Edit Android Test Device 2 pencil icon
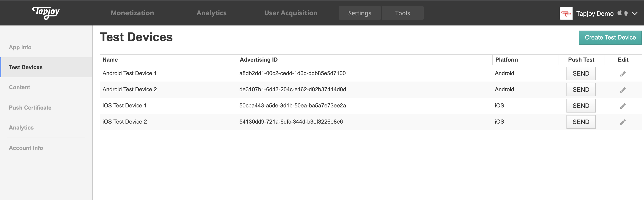The height and width of the screenshot is (200, 644). click(x=623, y=90)
